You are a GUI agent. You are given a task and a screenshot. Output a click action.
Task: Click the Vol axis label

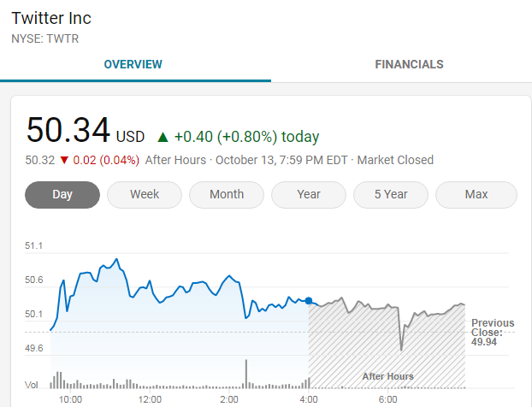pyautogui.click(x=31, y=384)
